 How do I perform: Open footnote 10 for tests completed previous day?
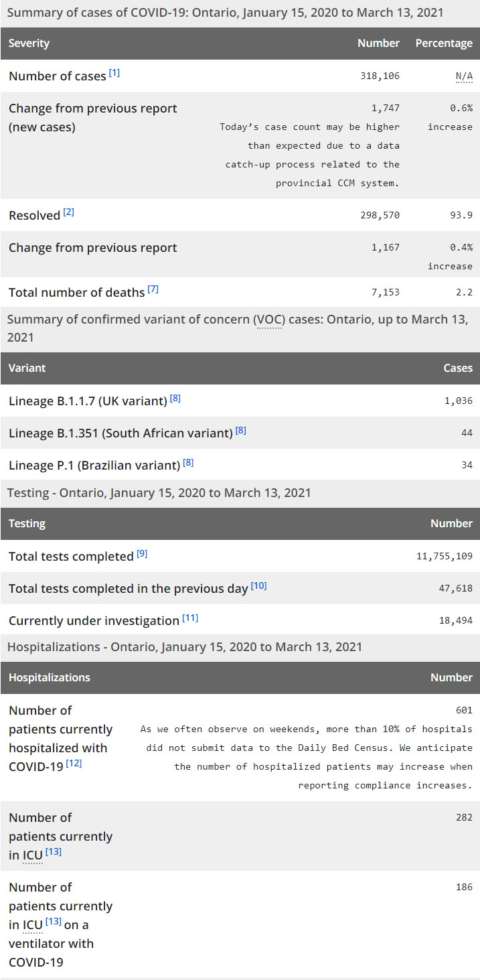(258, 585)
